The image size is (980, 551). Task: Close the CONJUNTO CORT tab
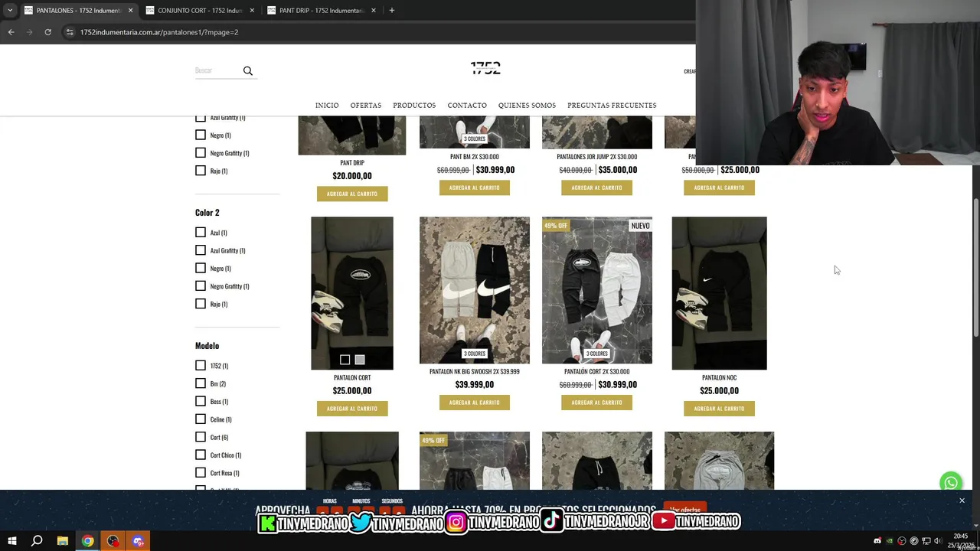tap(252, 10)
